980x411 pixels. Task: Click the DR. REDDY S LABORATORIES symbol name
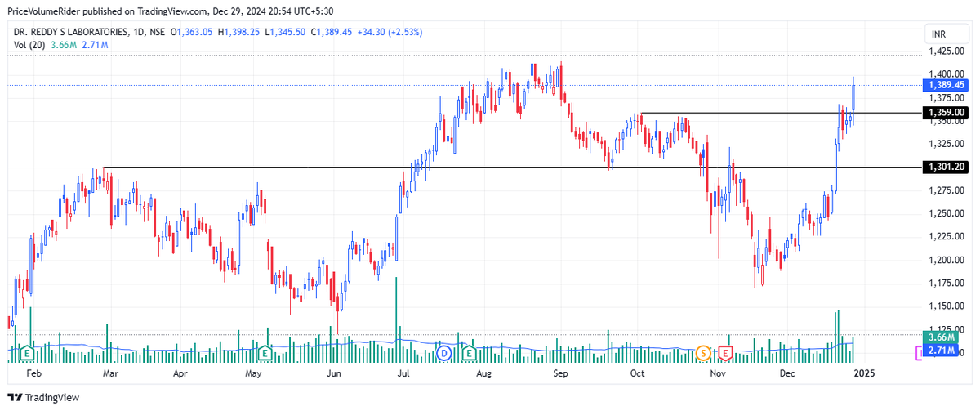(71, 32)
